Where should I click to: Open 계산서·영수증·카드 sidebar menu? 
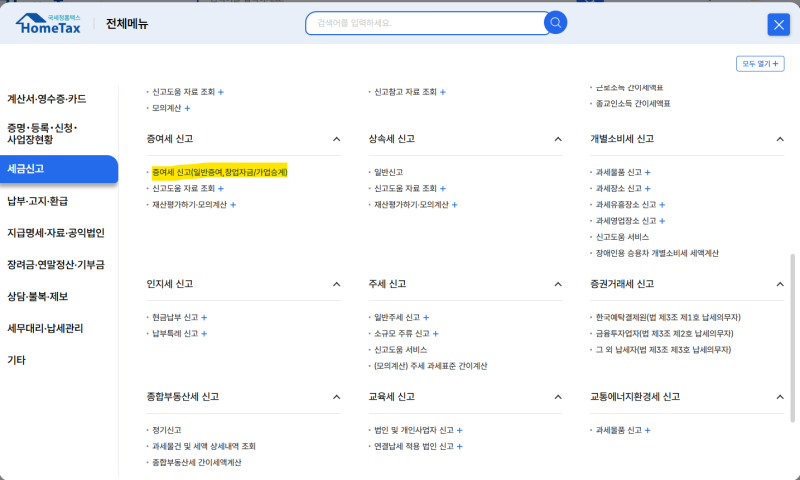click(46, 99)
